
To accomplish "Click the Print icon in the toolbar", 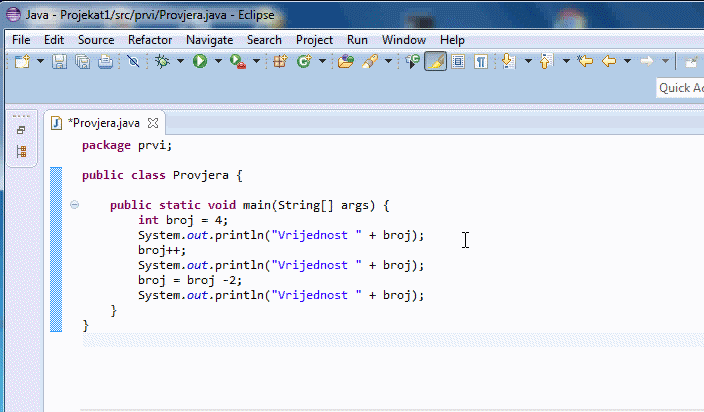I will tap(106, 62).
